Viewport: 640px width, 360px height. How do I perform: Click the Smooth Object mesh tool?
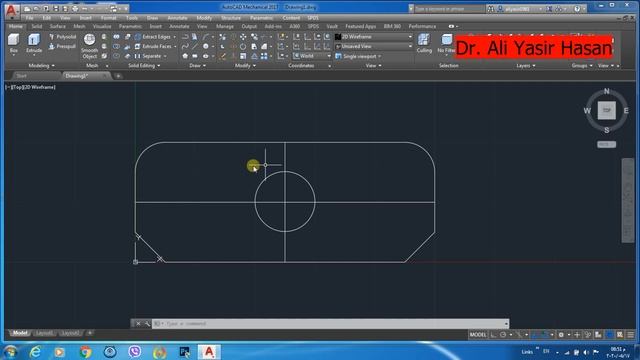click(x=89, y=46)
